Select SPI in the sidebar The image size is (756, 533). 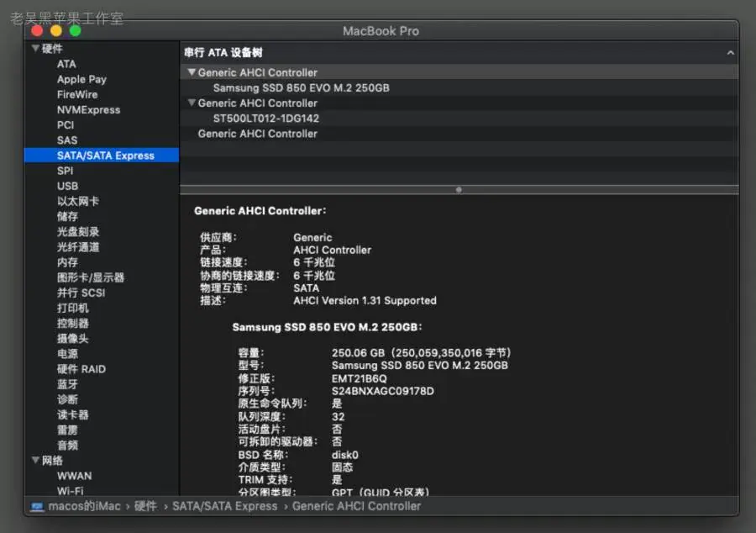65,171
